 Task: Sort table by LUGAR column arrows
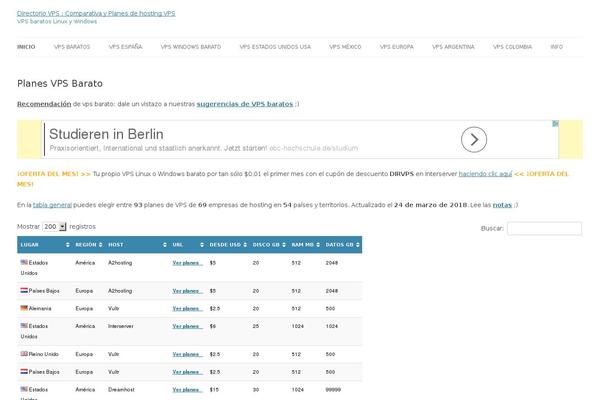tap(68, 245)
